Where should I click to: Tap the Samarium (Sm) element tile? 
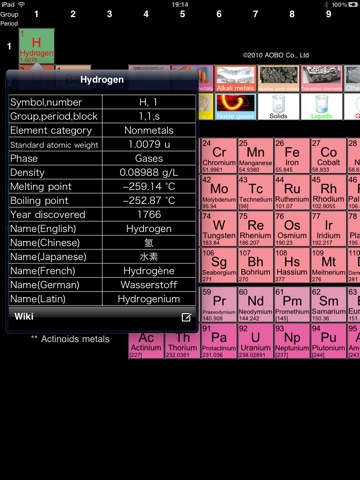coord(328,304)
